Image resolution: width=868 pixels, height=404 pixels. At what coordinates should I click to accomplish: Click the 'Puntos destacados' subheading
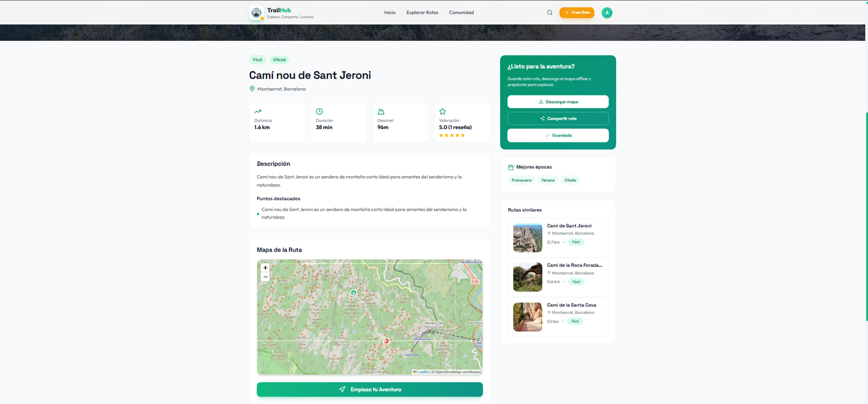coord(278,199)
